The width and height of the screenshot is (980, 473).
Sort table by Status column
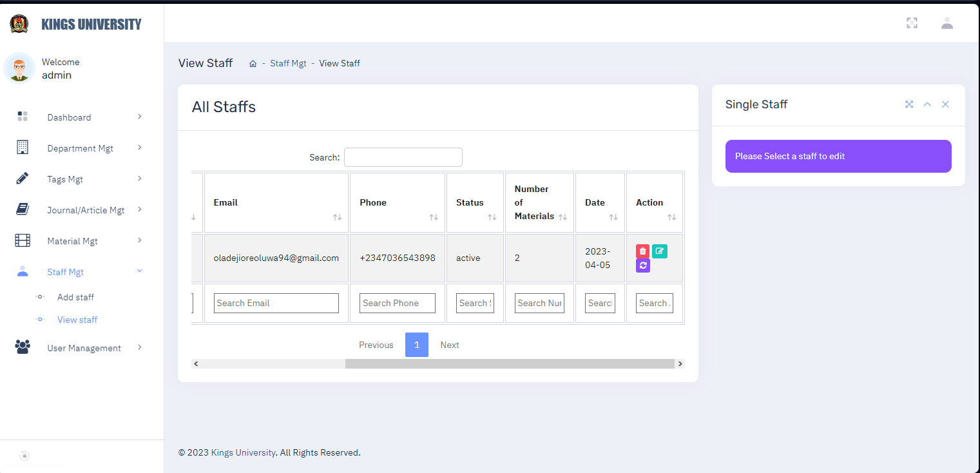tap(474, 202)
